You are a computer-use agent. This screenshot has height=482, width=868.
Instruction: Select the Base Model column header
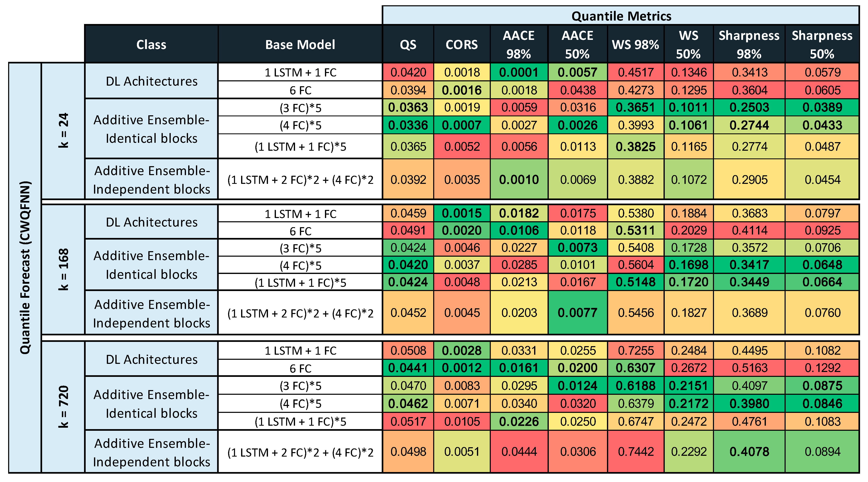point(300,45)
